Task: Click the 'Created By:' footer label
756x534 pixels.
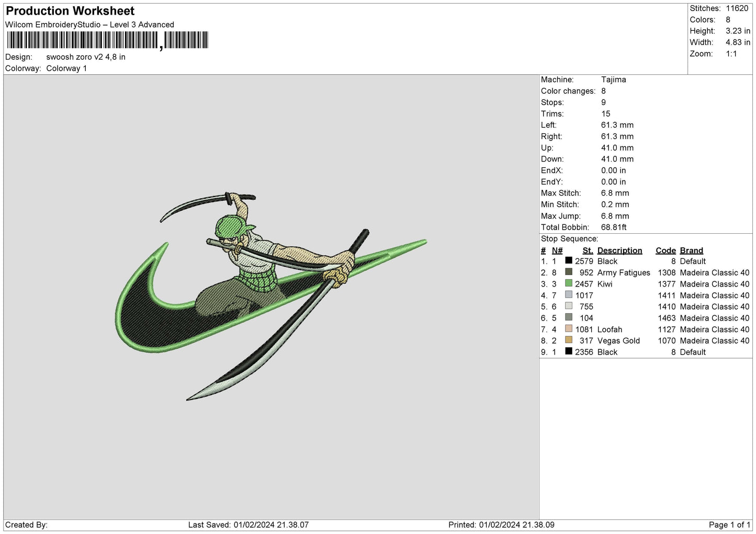Action: click(26, 525)
